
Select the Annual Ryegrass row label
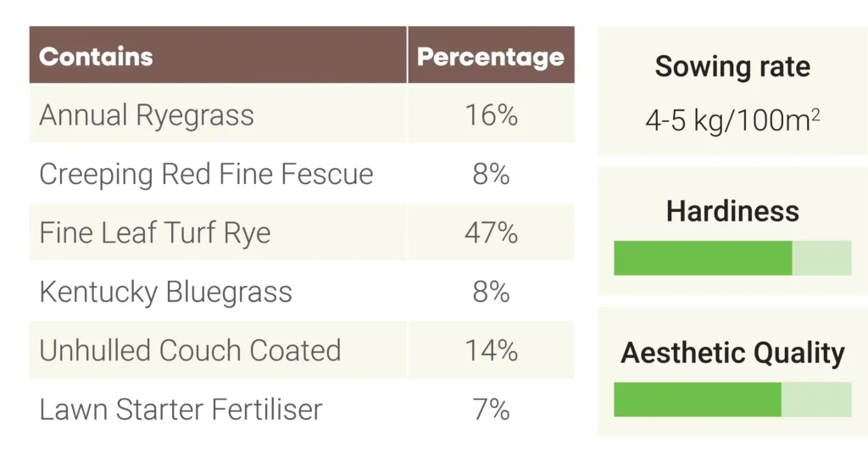point(147,115)
